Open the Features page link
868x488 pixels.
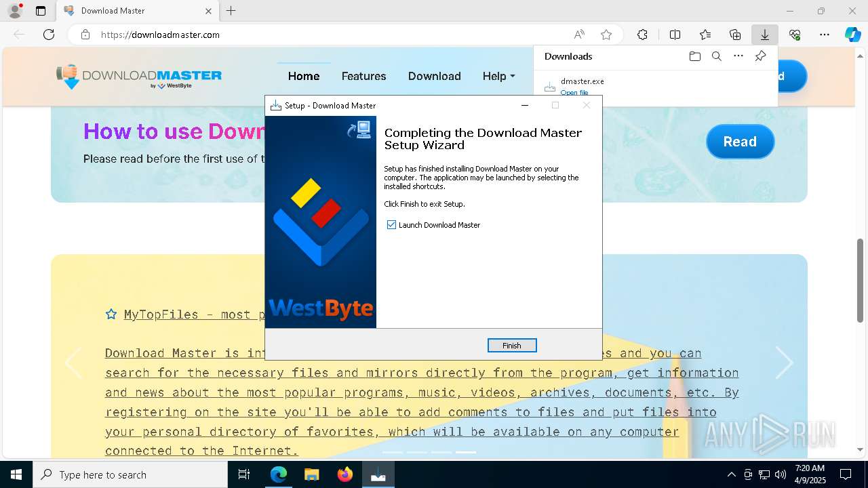[x=364, y=76]
